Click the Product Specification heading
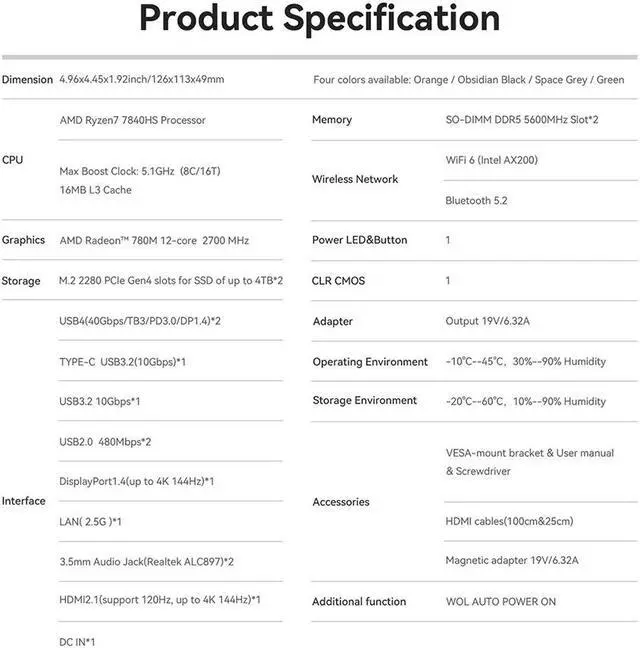This screenshot has width=640, height=648. 319,19
